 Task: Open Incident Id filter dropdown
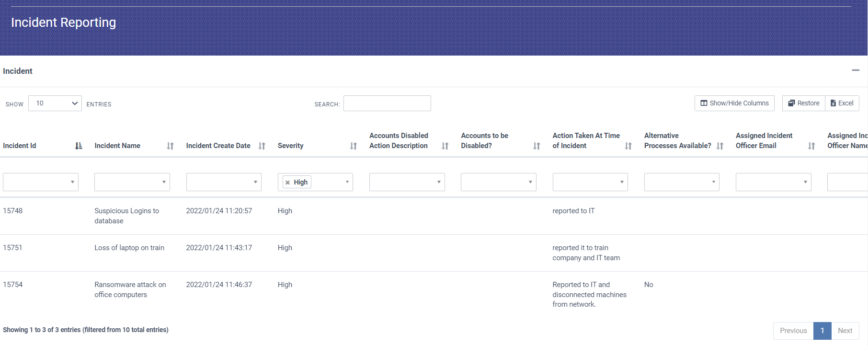click(x=41, y=182)
